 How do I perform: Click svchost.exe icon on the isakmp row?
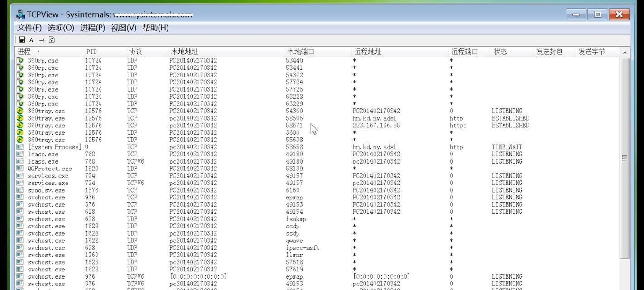(x=20, y=219)
